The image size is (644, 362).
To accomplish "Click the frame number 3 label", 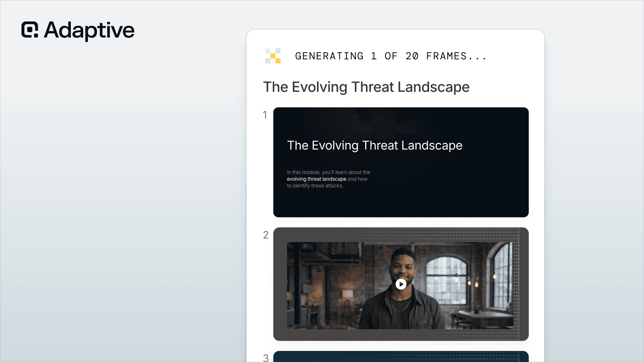I will pos(266,358).
